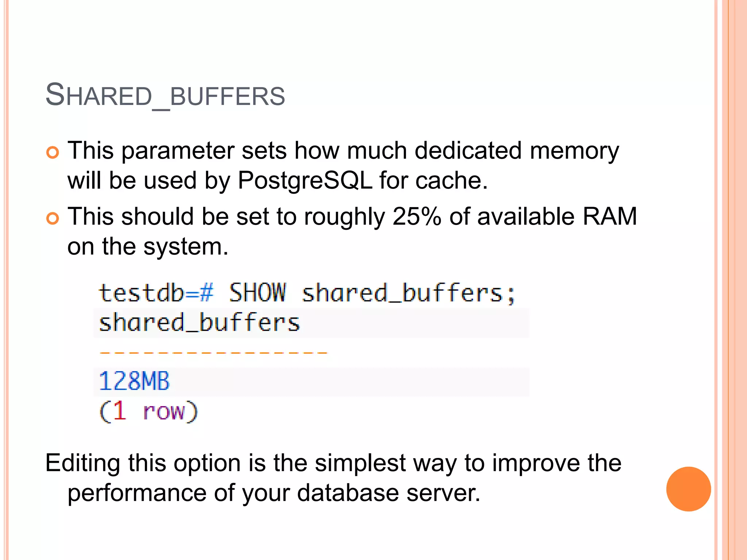
Task: Click the text 'performance of your database server.'
Action: point(274,493)
